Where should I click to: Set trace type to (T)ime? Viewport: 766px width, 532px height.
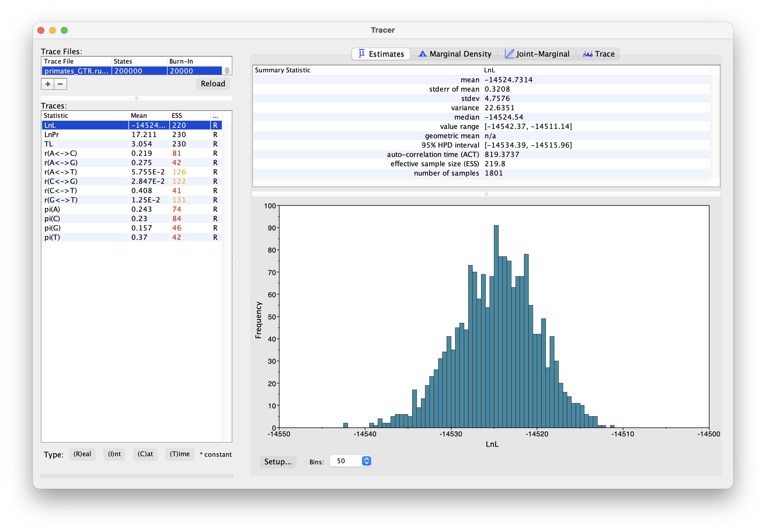click(180, 454)
